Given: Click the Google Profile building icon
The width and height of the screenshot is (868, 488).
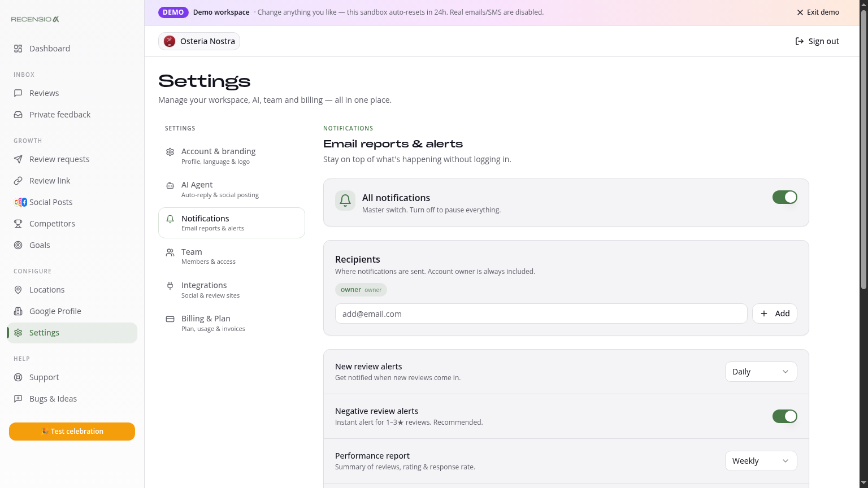Looking at the screenshot, I should [x=18, y=311].
